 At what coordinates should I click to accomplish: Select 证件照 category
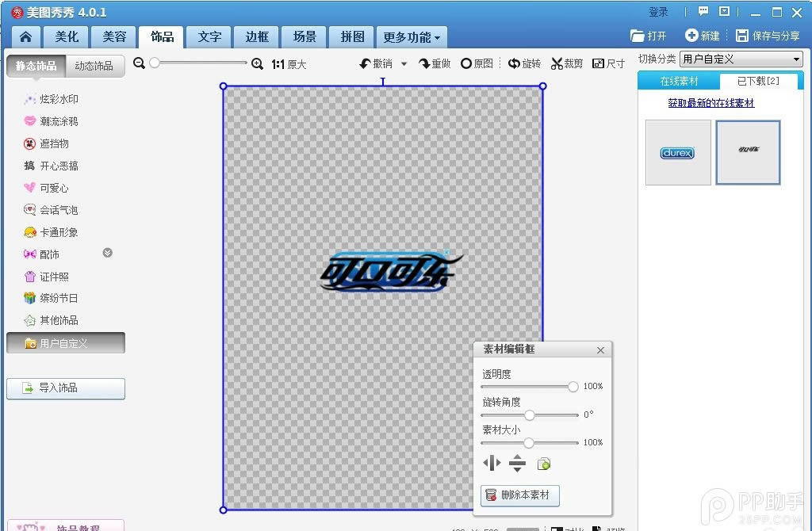pos(47,277)
